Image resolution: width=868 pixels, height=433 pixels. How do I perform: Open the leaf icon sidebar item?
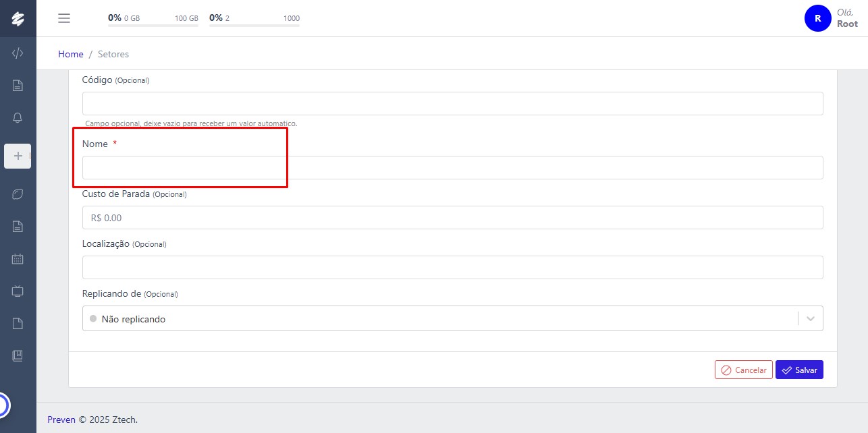(18, 194)
